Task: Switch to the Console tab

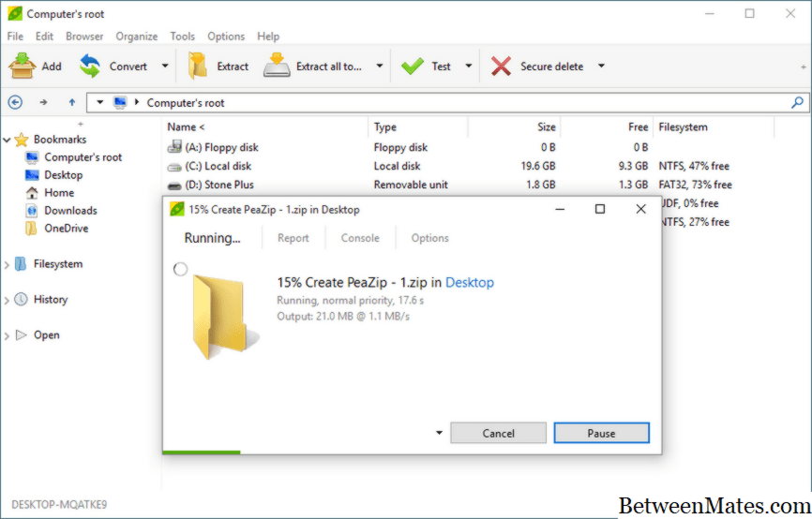Action: click(x=360, y=238)
